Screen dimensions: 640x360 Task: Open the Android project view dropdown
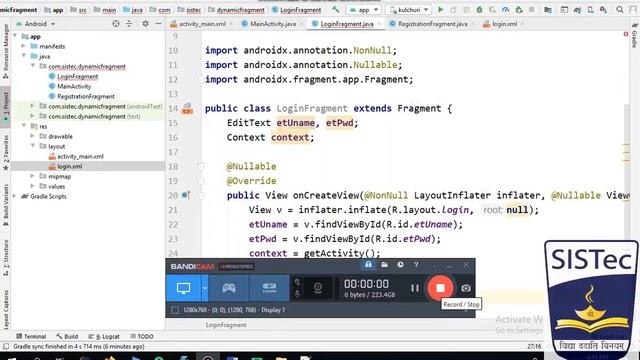(x=36, y=24)
